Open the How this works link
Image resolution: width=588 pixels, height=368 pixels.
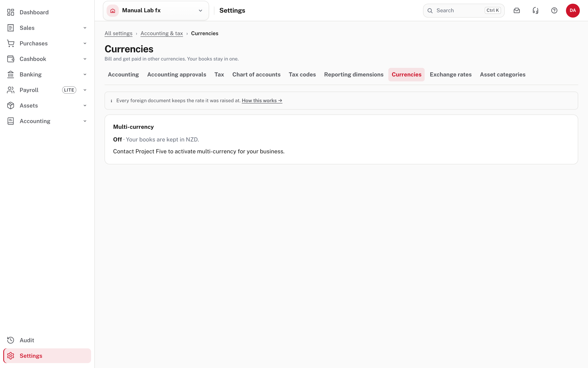pos(262,101)
